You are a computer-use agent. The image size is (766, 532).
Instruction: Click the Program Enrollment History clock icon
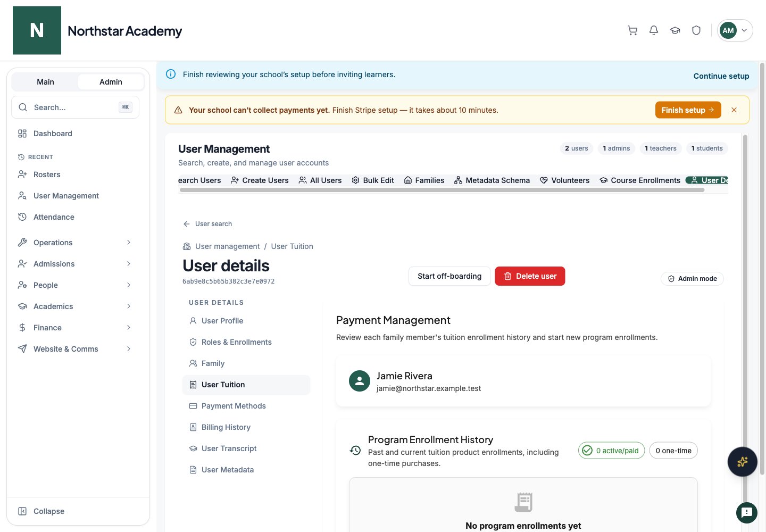click(355, 451)
